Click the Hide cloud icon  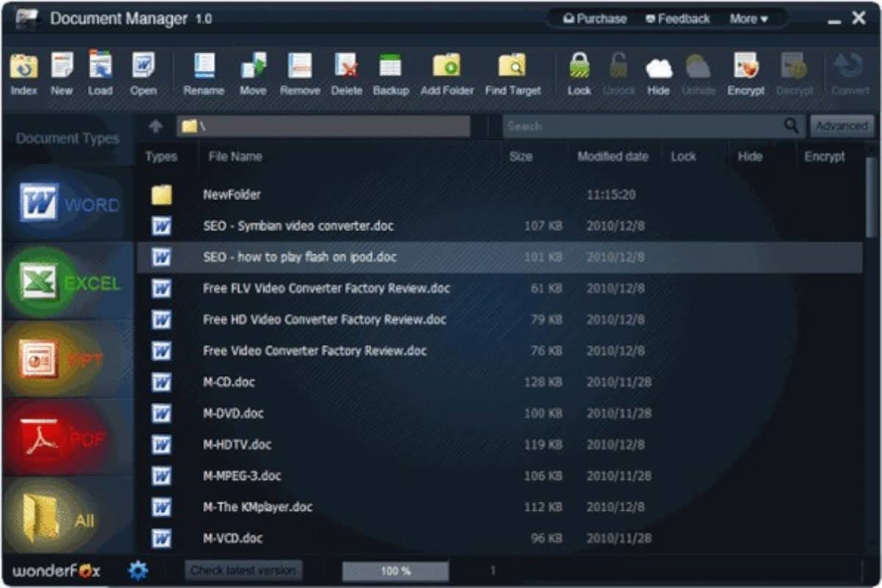659,67
